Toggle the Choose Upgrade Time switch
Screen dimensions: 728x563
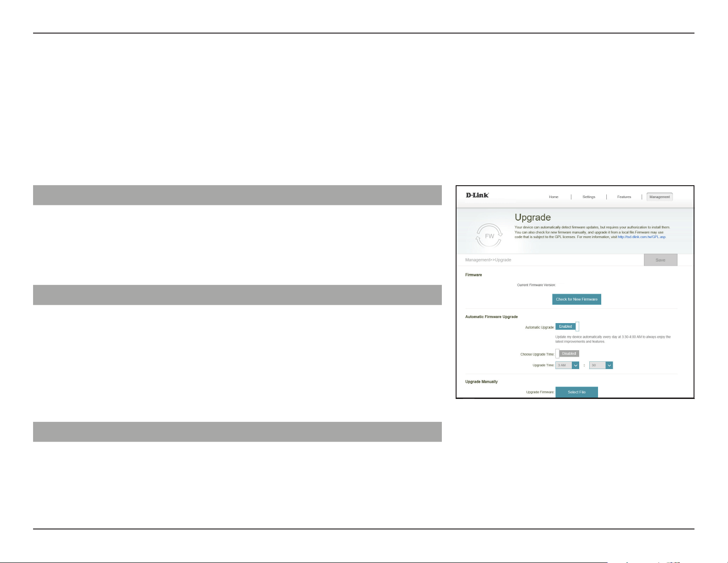click(x=567, y=353)
